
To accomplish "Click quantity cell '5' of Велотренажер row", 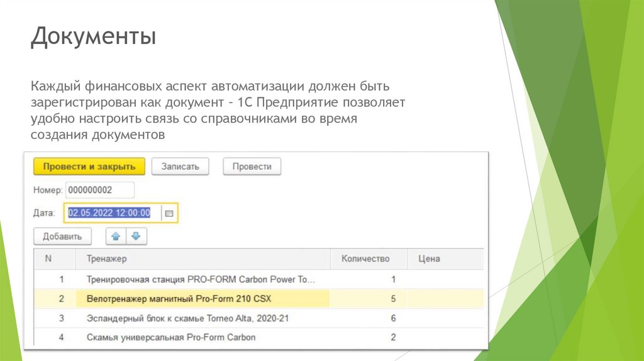I will click(369, 299).
